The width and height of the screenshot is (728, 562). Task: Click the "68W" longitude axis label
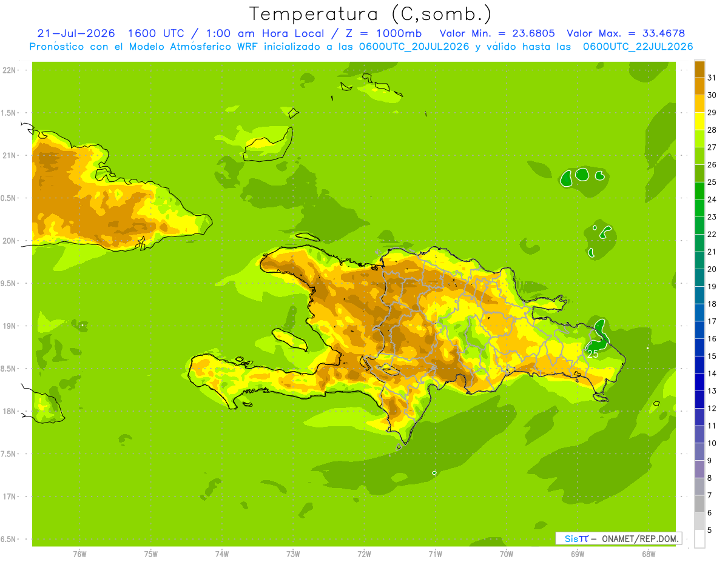[649, 554]
